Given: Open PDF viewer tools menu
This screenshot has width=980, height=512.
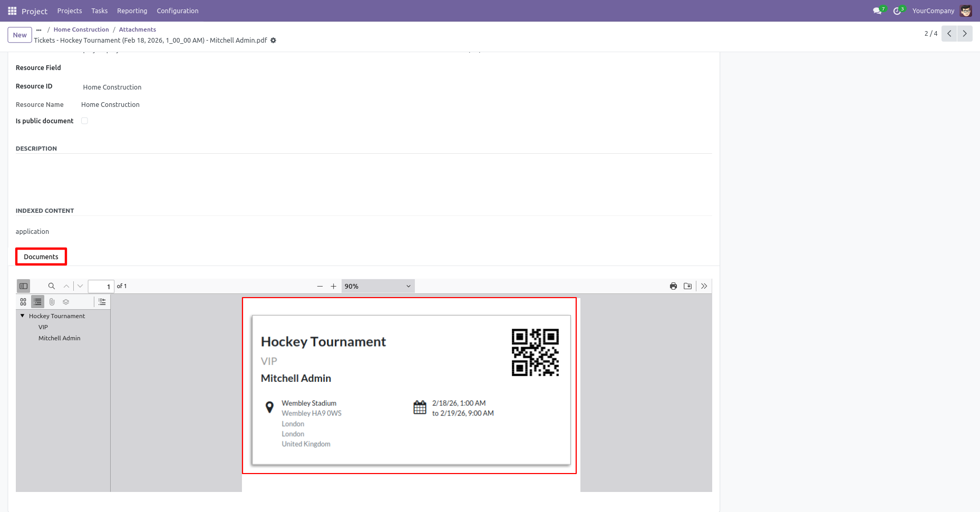Looking at the screenshot, I should 704,286.
